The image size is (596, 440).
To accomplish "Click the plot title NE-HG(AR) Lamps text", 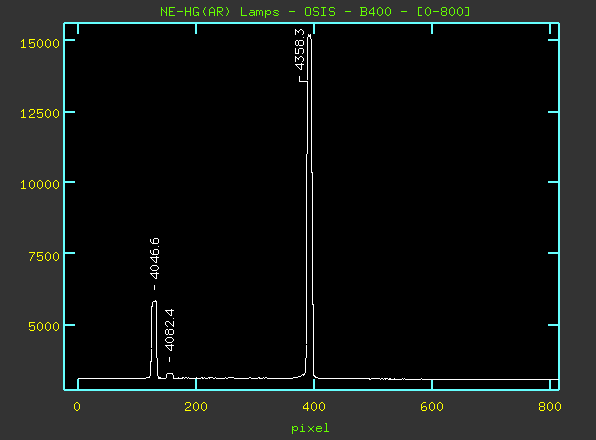I will (x=220, y=12).
